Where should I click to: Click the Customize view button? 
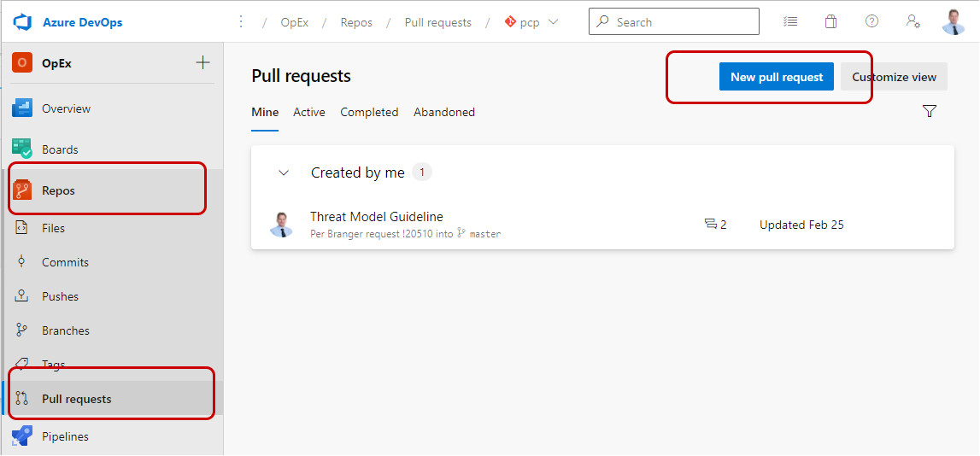click(x=894, y=77)
